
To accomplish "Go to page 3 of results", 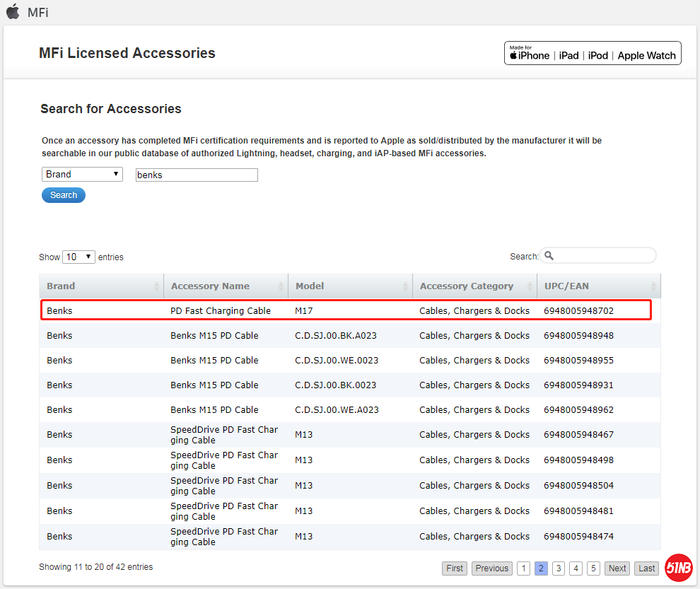I will (559, 568).
